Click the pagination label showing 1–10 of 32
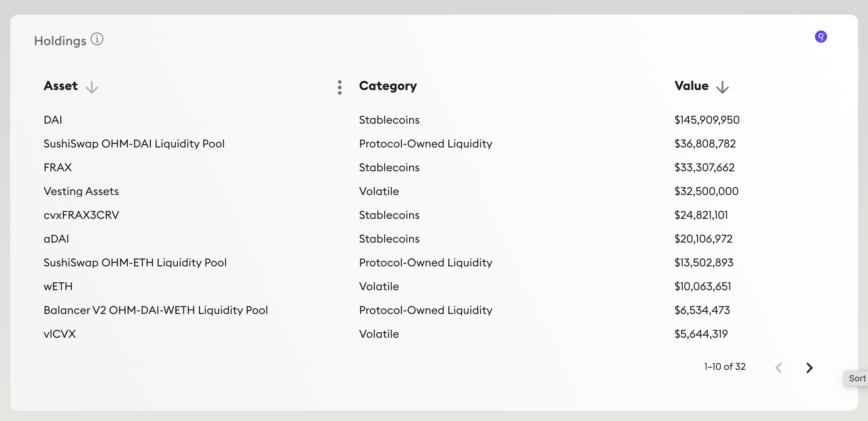 click(x=725, y=367)
